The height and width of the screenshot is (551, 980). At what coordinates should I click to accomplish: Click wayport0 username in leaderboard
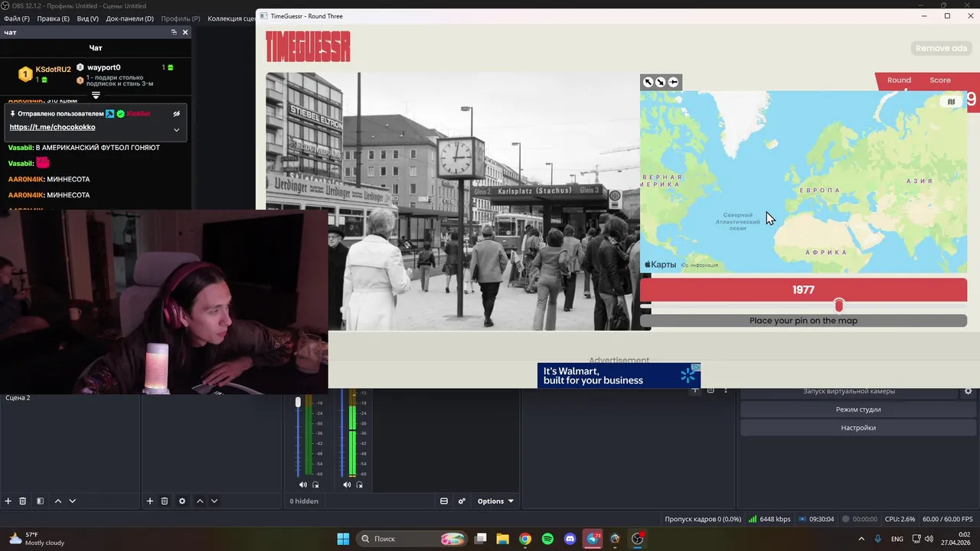click(103, 67)
